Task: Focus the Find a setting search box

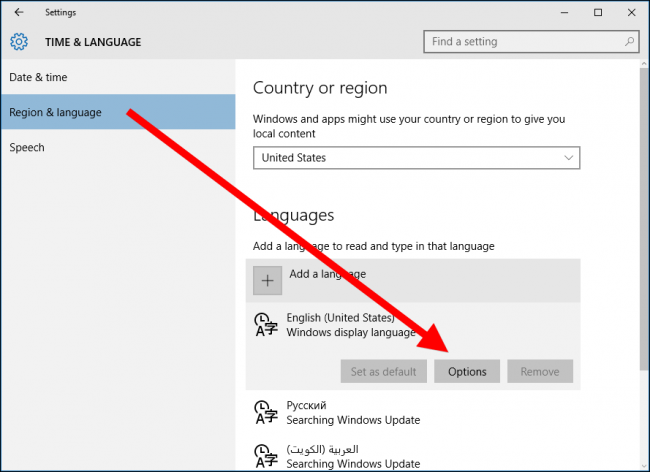Action: (531, 41)
